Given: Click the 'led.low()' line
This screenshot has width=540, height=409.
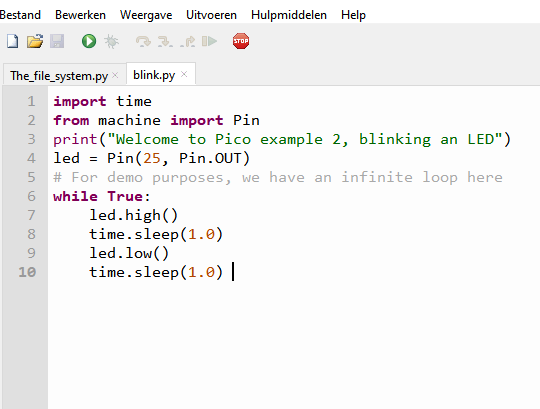Looking at the screenshot, I should click(129, 253).
